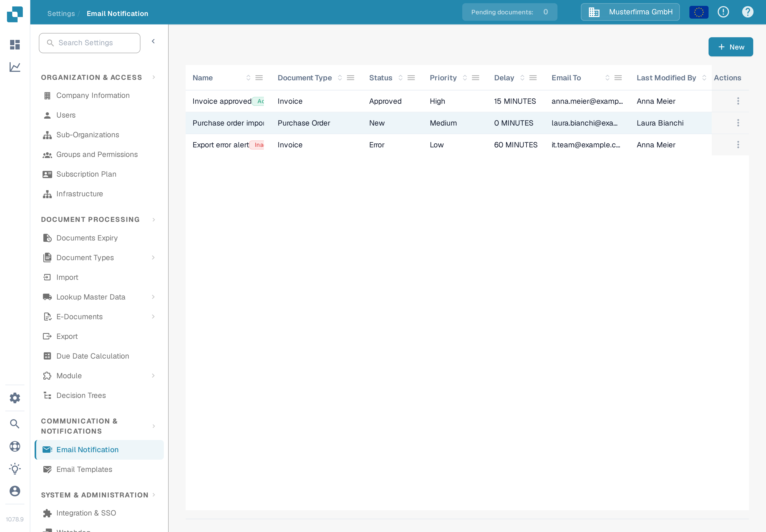Click the application logo
Image resolution: width=766 pixels, height=532 pixels.
pyautogui.click(x=15, y=14)
